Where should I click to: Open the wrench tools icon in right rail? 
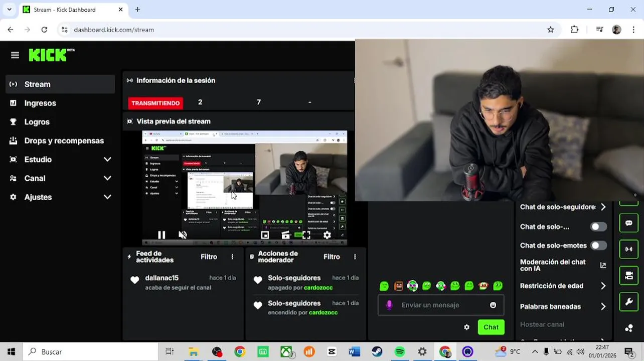click(x=629, y=302)
